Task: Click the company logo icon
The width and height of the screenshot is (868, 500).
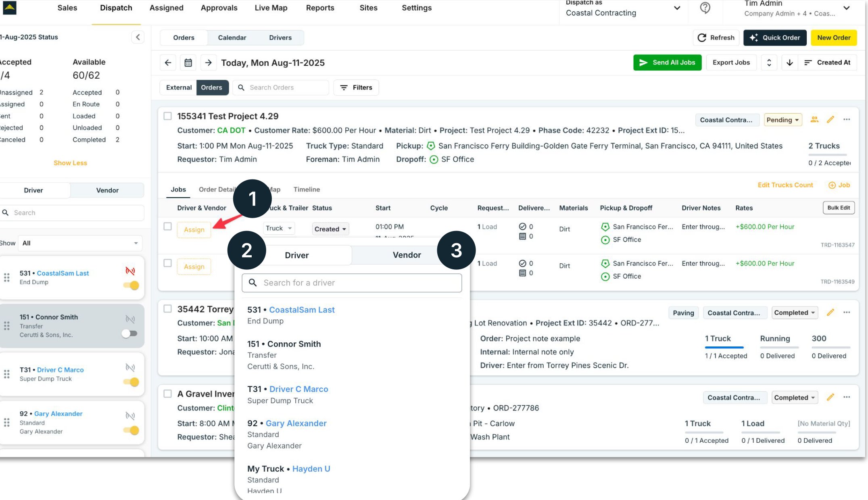Action: (x=9, y=8)
